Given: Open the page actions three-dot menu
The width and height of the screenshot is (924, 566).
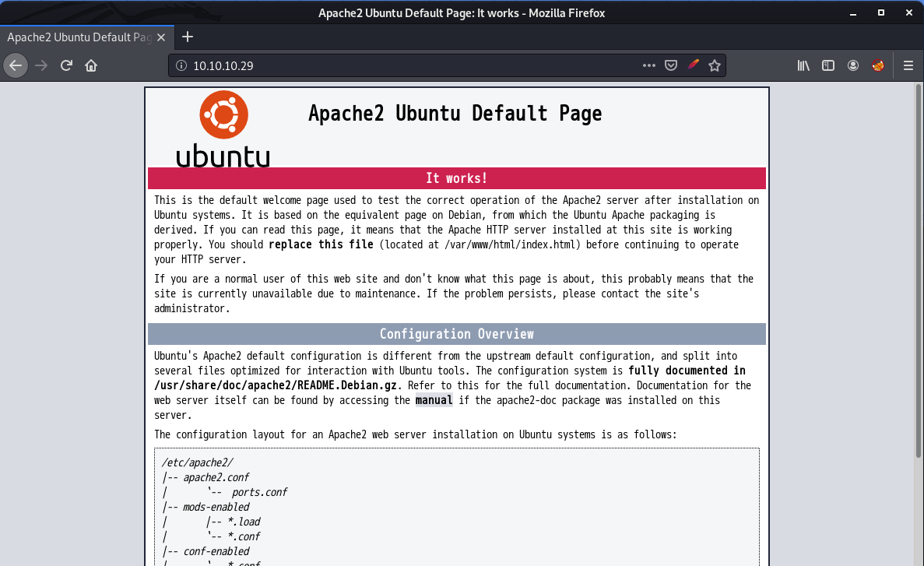Looking at the screenshot, I should pos(648,65).
